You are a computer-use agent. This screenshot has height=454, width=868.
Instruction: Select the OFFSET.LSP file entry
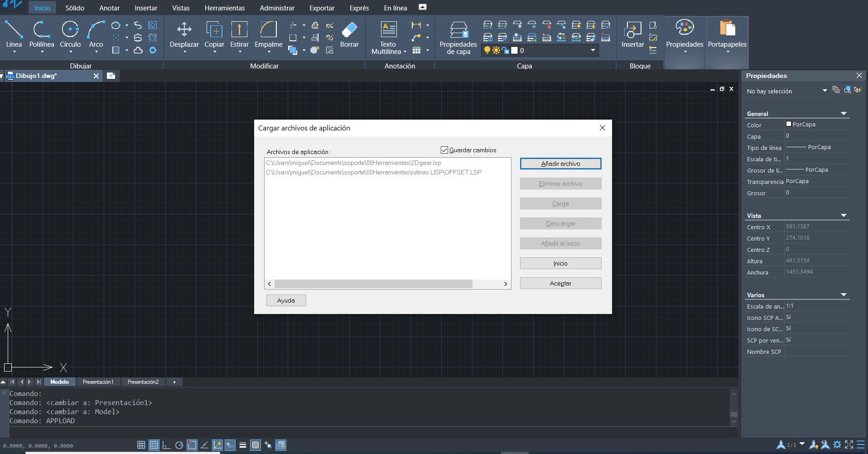pyautogui.click(x=374, y=172)
